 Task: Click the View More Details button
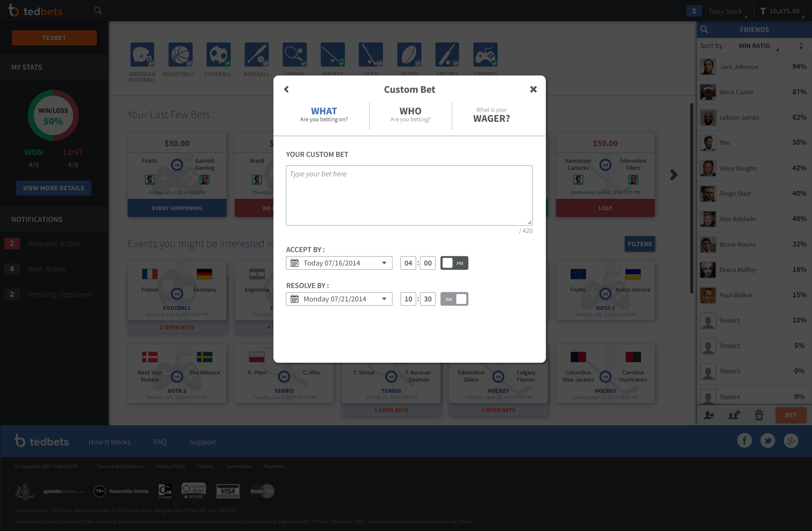(x=54, y=188)
